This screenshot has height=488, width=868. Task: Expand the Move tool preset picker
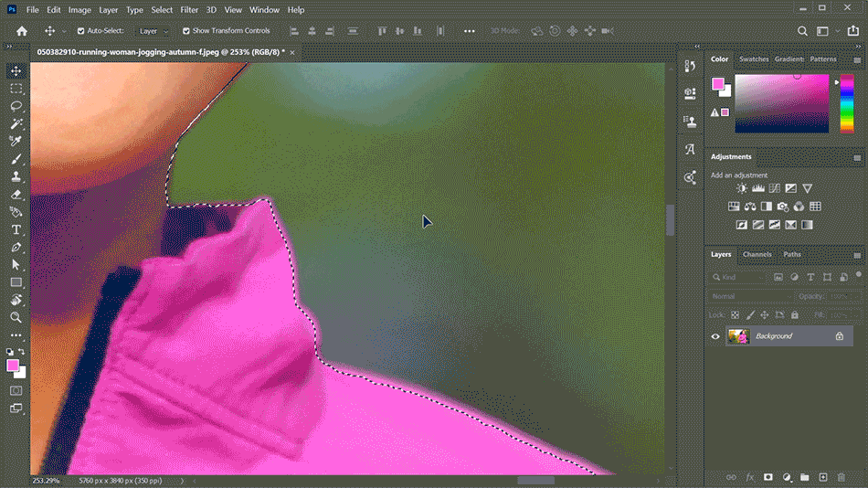pyautogui.click(x=64, y=31)
